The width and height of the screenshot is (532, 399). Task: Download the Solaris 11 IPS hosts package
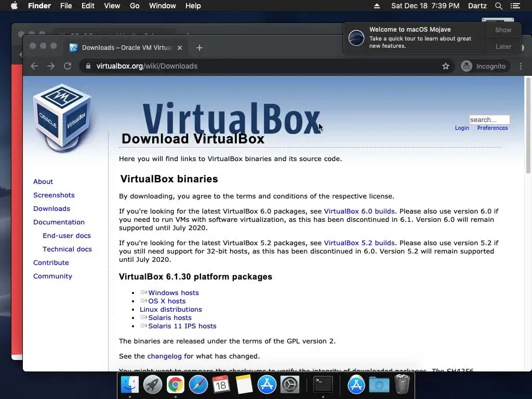pos(182,326)
